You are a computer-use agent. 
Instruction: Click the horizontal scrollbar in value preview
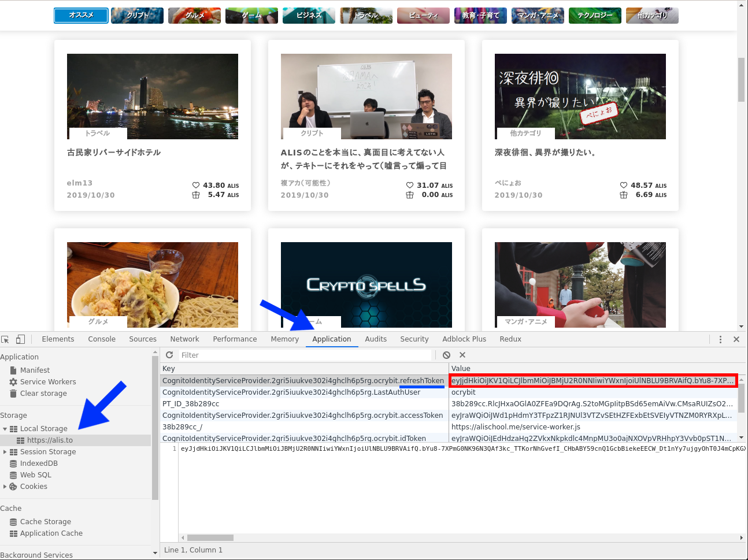(210, 537)
